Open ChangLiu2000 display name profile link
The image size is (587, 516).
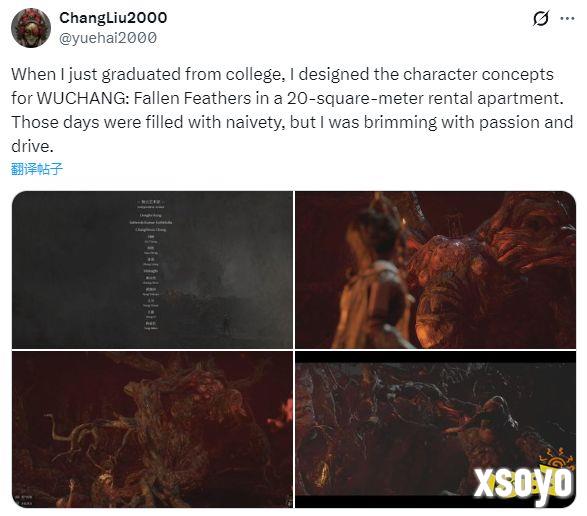tap(113, 18)
